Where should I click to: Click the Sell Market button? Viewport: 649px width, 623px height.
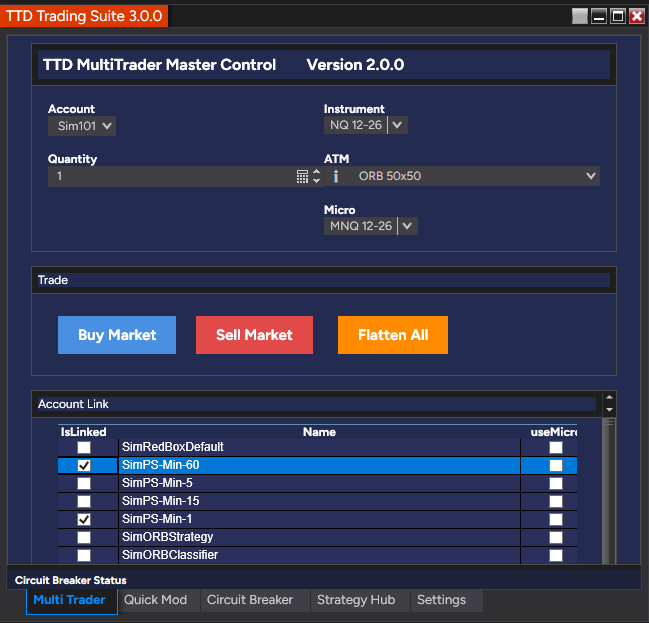(254, 335)
